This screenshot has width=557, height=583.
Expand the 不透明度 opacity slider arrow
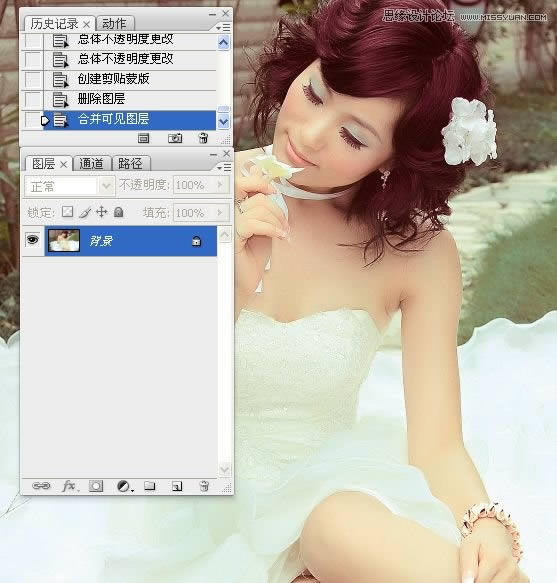pos(220,184)
